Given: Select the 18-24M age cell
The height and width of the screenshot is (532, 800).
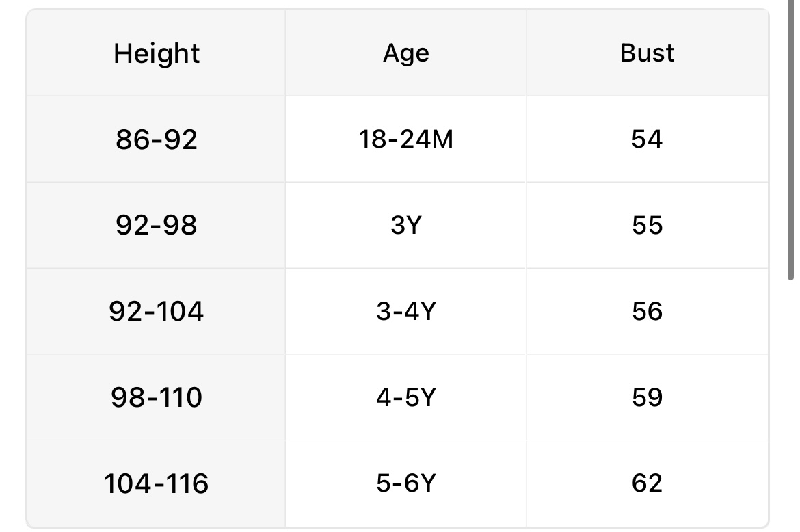Looking at the screenshot, I should [x=406, y=139].
